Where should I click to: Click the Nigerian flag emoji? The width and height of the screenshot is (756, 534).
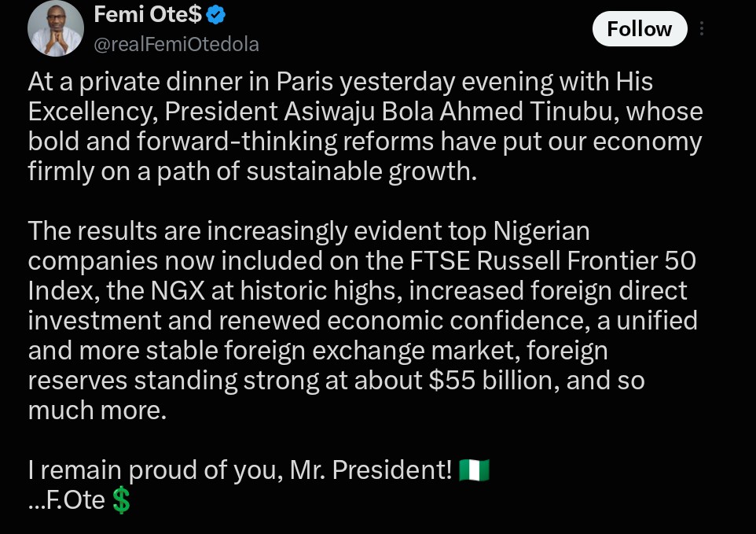pyautogui.click(x=474, y=470)
